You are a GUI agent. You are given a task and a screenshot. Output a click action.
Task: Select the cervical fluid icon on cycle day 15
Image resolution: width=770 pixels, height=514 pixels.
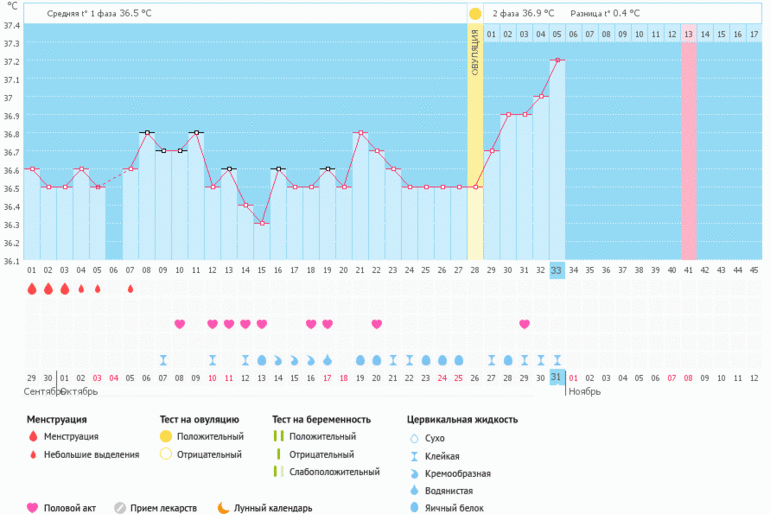(262, 359)
